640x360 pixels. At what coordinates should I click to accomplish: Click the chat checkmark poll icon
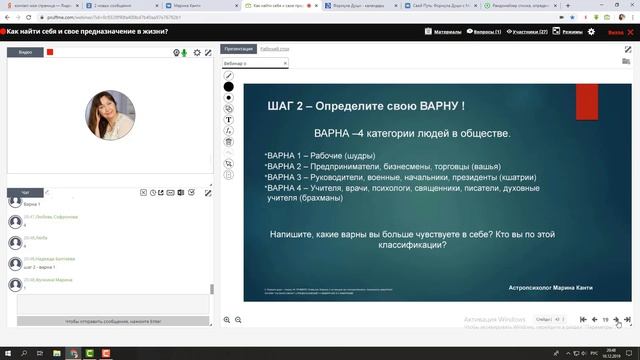pos(191,192)
